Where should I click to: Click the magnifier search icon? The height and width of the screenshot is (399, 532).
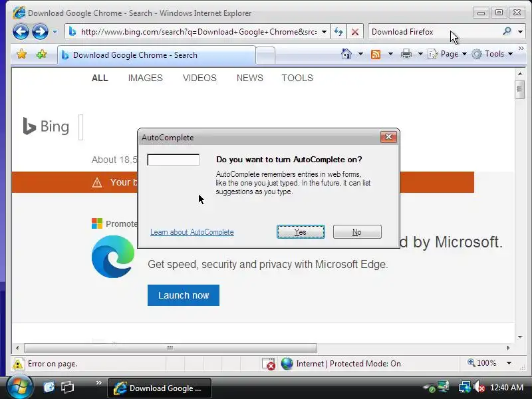point(507,31)
